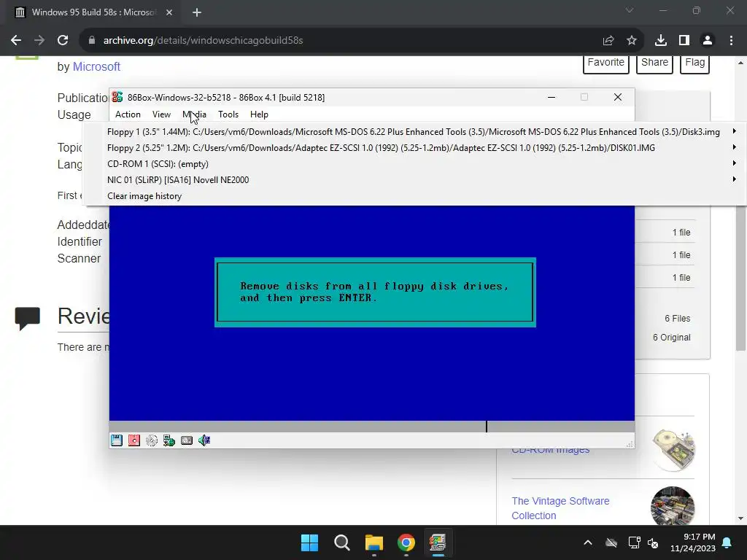Image resolution: width=747 pixels, height=560 pixels.
Task: Show hidden tray icons chevron
Action: 588,542
